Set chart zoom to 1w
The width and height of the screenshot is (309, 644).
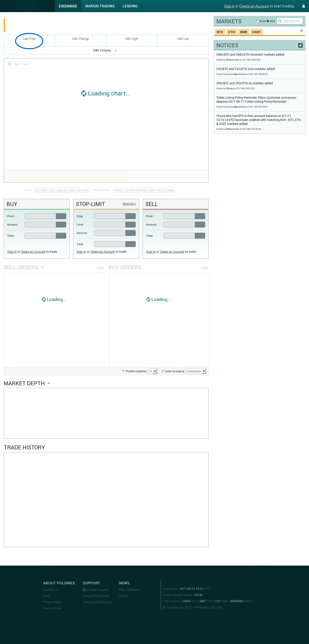66,190
